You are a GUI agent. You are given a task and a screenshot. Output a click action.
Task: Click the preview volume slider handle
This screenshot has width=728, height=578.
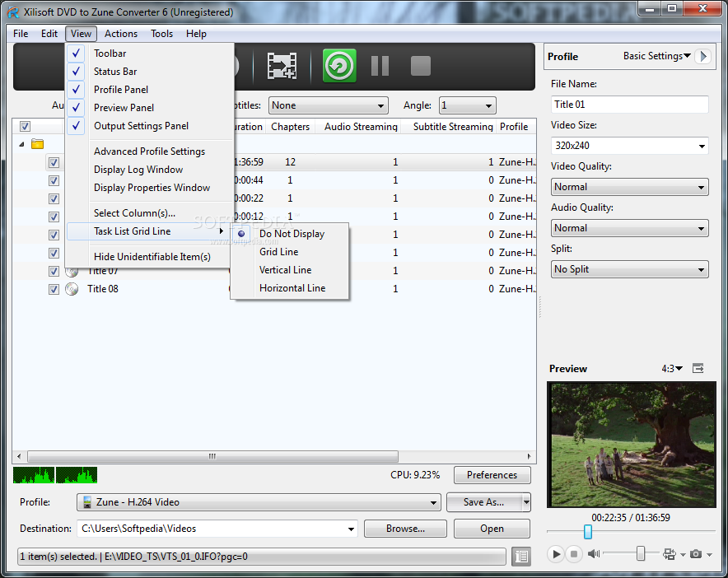641,553
